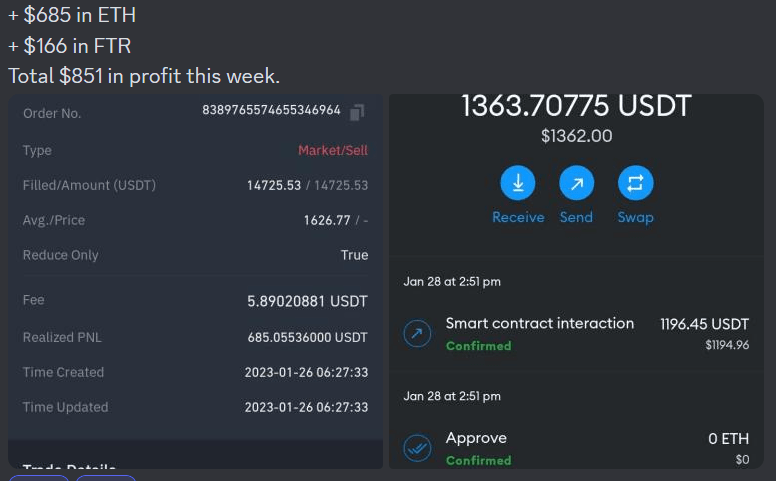Select the average price 1626.77

[x=327, y=220]
